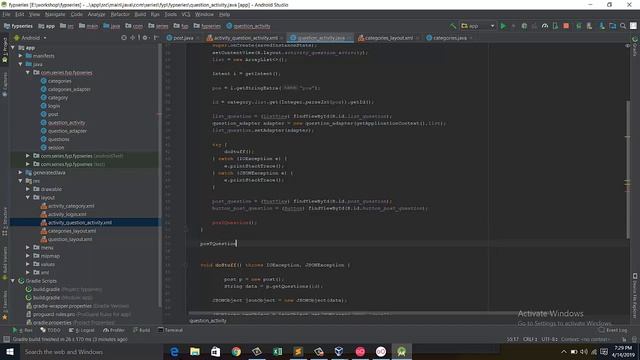Hide the Project tool window icon

pos(156,38)
